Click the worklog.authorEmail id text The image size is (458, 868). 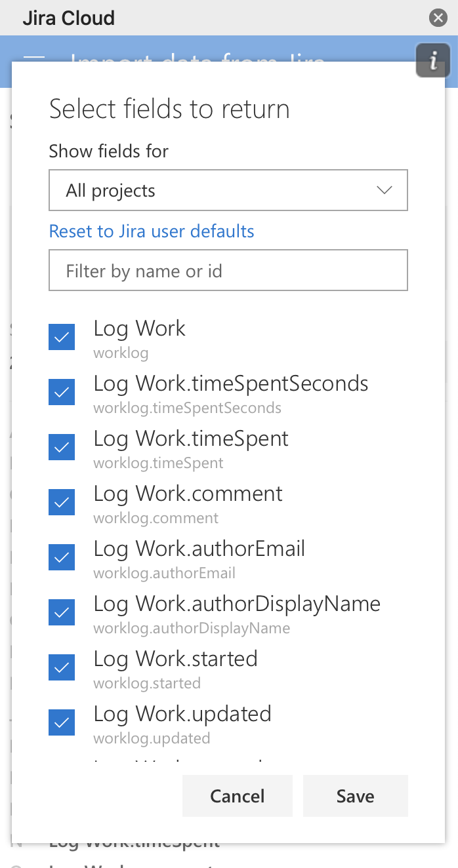[x=165, y=574]
